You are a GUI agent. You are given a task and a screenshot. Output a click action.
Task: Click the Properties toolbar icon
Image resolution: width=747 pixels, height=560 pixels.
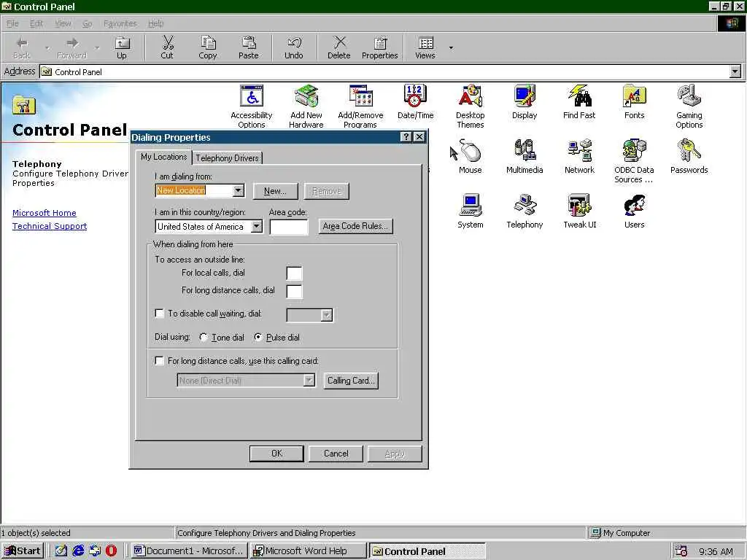(379, 47)
